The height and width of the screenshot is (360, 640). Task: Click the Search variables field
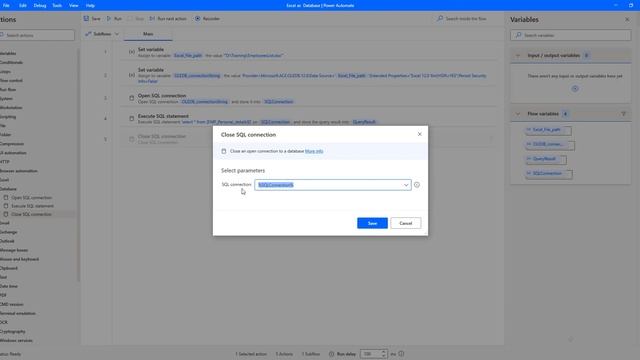[571, 36]
